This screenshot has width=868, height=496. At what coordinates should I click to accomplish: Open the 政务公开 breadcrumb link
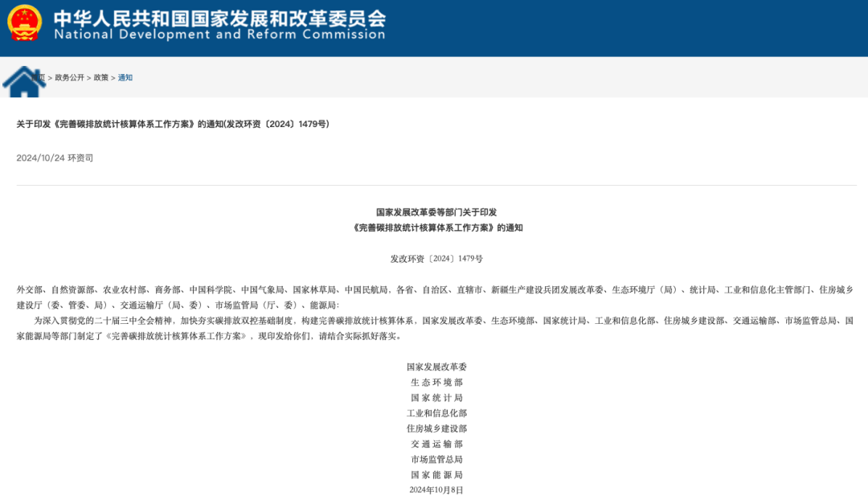click(x=69, y=78)
